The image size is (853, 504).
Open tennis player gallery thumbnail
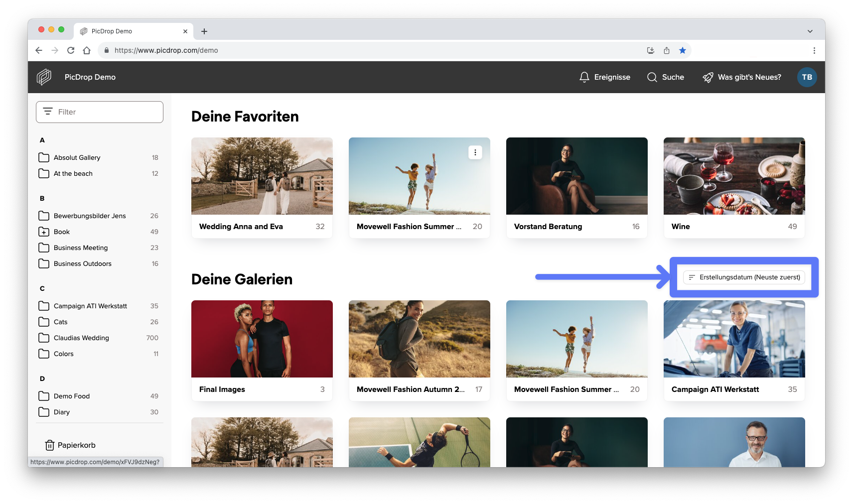[x=420, y=442]
